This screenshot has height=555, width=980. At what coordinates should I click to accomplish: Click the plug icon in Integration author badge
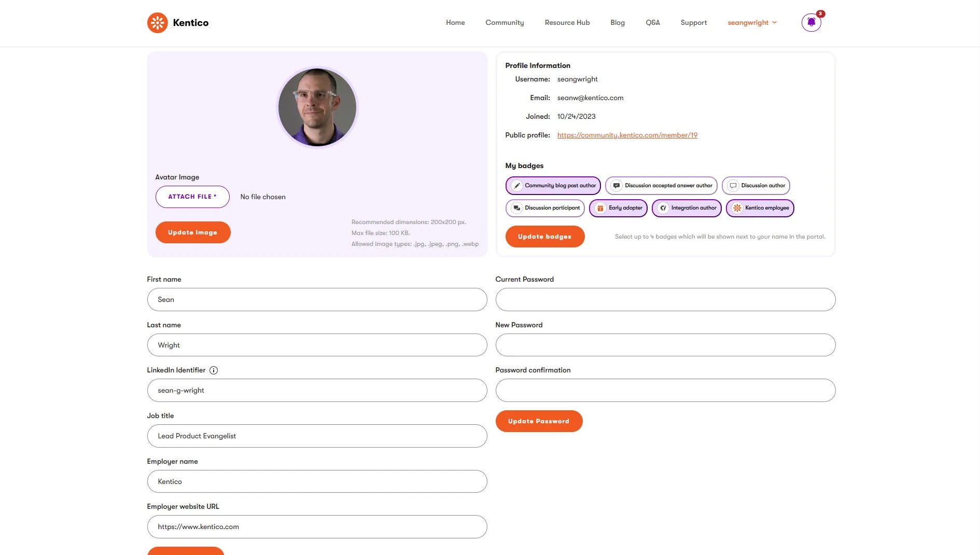coord(663,208)
